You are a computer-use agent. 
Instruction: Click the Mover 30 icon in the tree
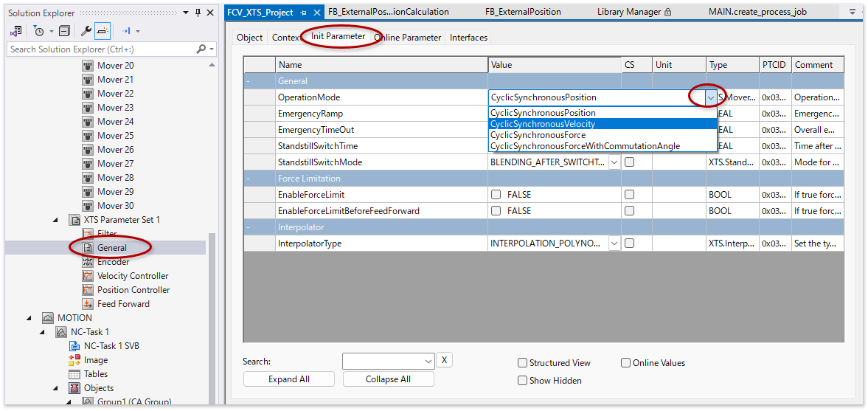[88, 205]
